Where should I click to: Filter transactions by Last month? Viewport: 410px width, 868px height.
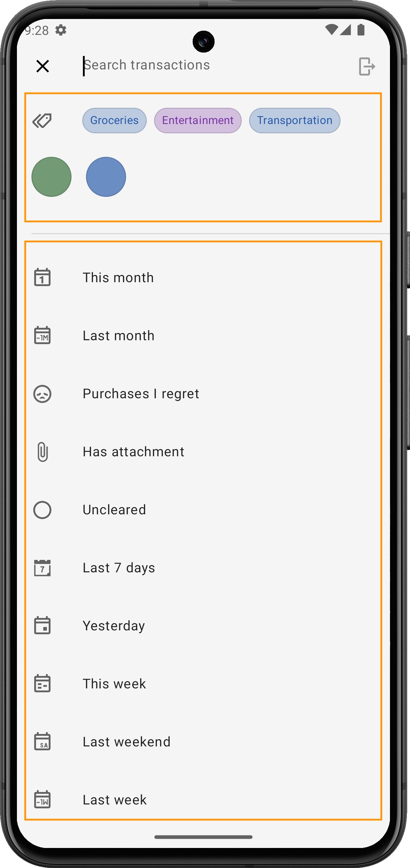point(118,336)
